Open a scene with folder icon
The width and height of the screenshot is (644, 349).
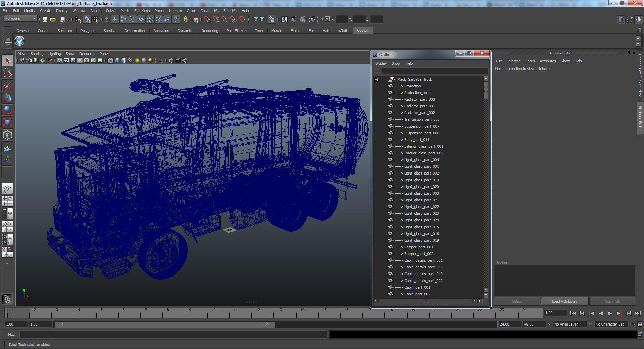pyautogui.click(x=53, y=19)
